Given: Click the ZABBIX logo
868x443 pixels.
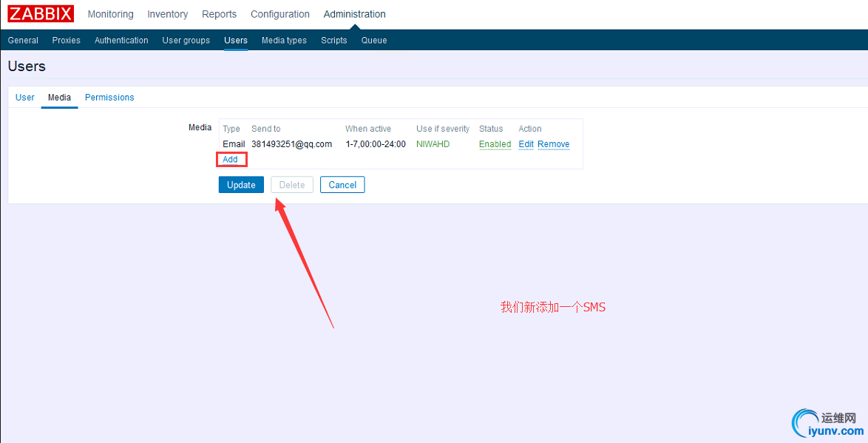Looking at the screenshot, I should pos(41,14).
